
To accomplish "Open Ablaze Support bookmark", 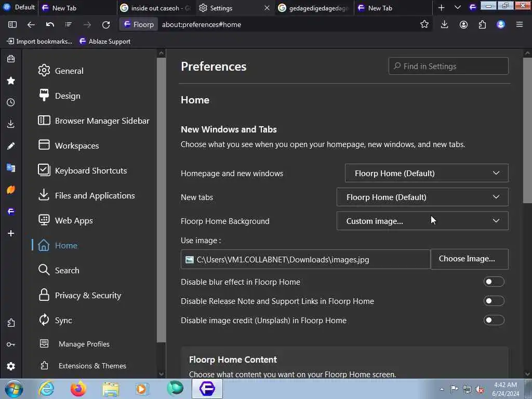I will tap(105, 42).
